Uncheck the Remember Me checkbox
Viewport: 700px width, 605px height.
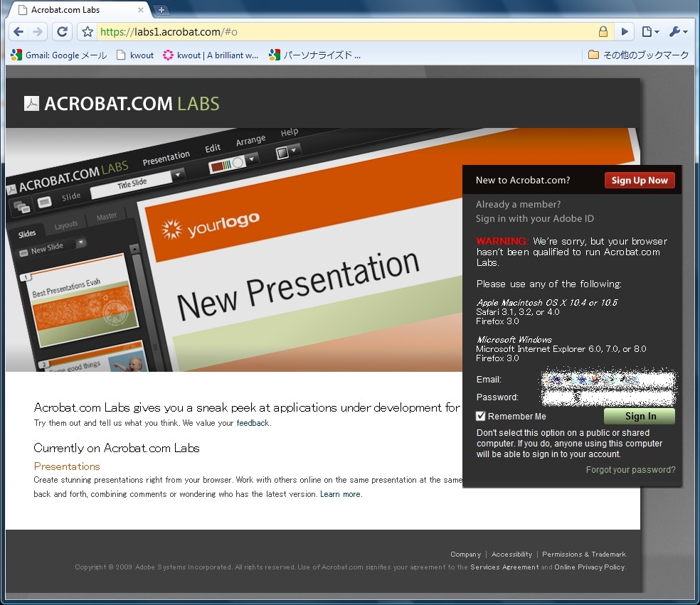click(x=480, y=416)
